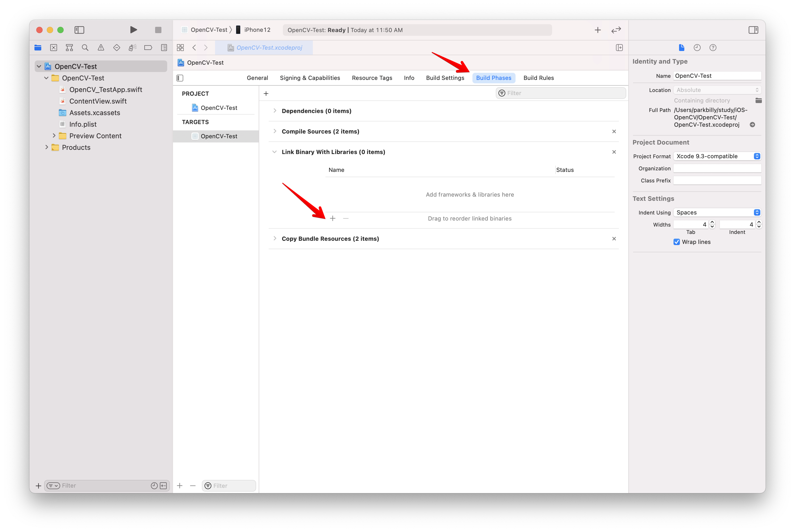The image size is (795, 532).
Task: Collapse the OpenCV-Test group folder
Action: tap(47, 78)
